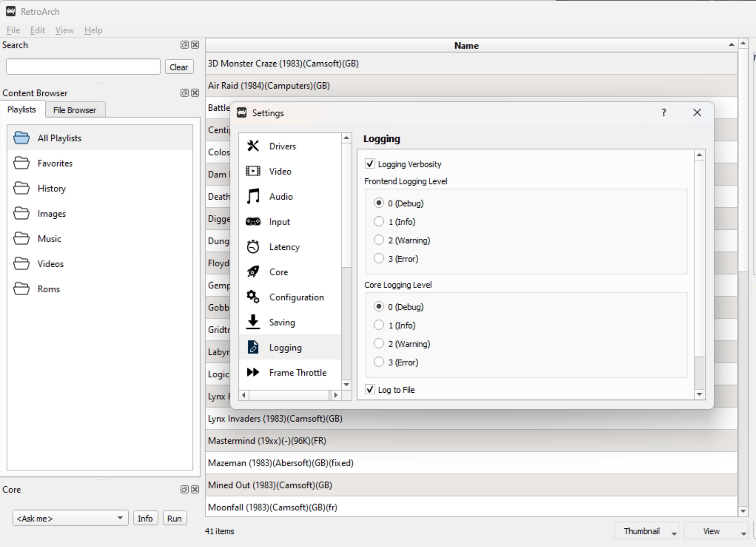Screen dimensions: 756x547
Task: Close the Search panel
Action: [195, 44]
